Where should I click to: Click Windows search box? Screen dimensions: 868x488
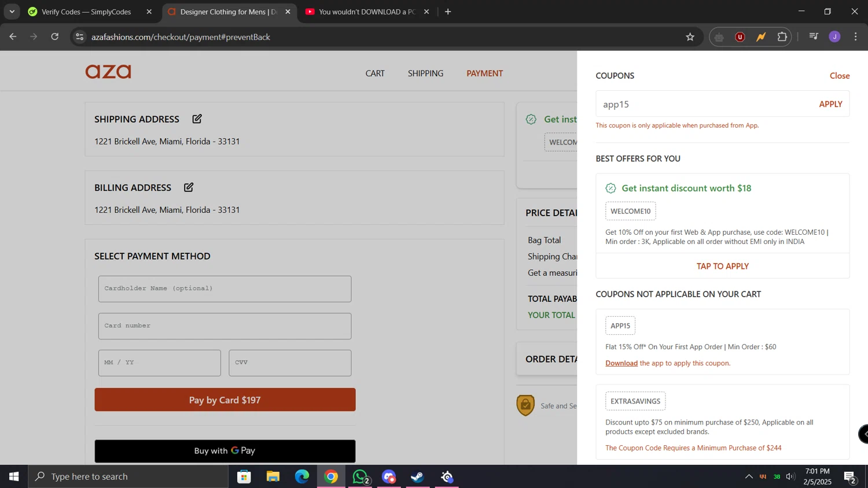(128, 476)
